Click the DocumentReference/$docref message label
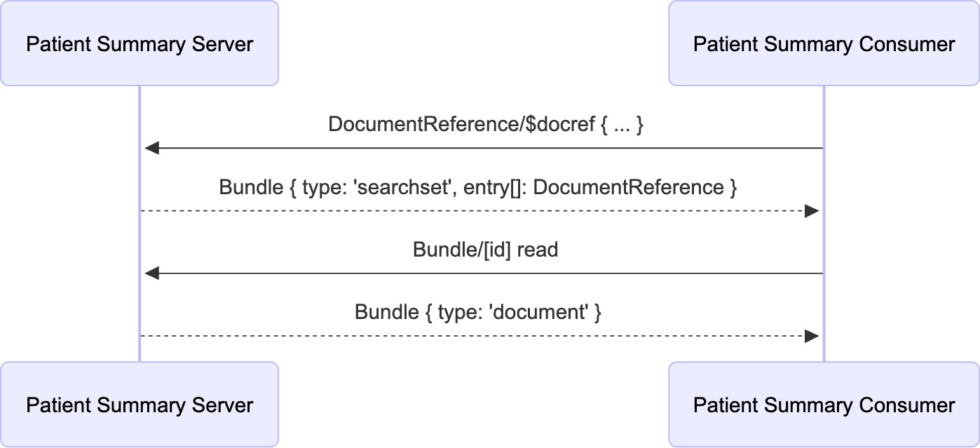Image resolution: width=980 pixels, height=448 pixels. [485, 125]
